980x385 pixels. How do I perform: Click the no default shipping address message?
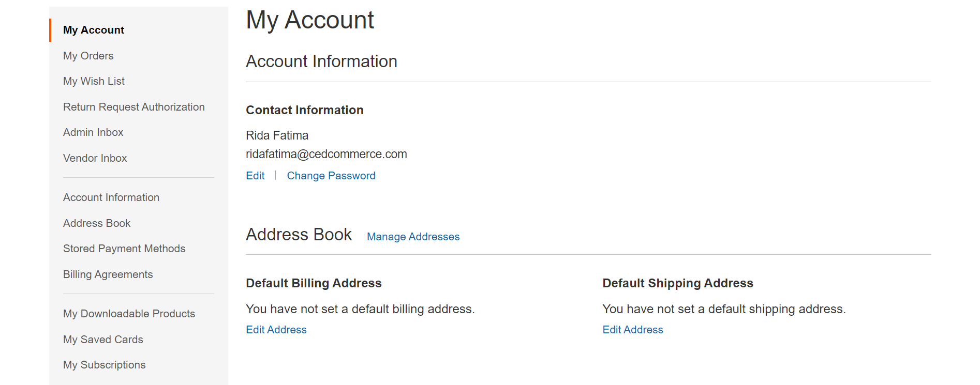(724, 309)
